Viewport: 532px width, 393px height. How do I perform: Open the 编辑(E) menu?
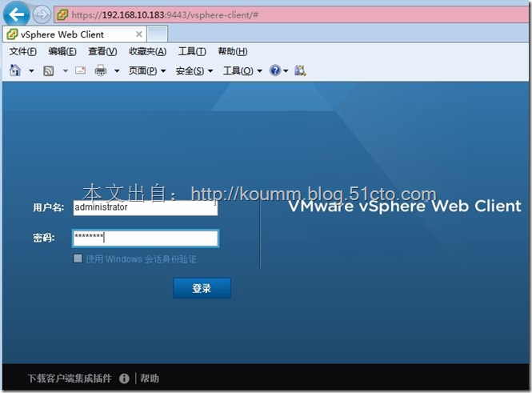(x=62, y=51)
